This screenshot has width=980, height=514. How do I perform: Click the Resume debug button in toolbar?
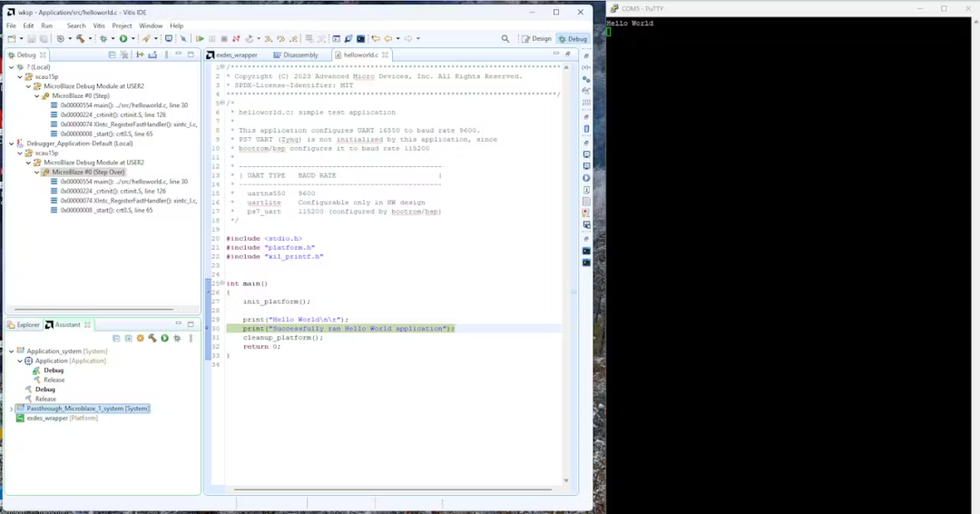(x=200, y=39)
